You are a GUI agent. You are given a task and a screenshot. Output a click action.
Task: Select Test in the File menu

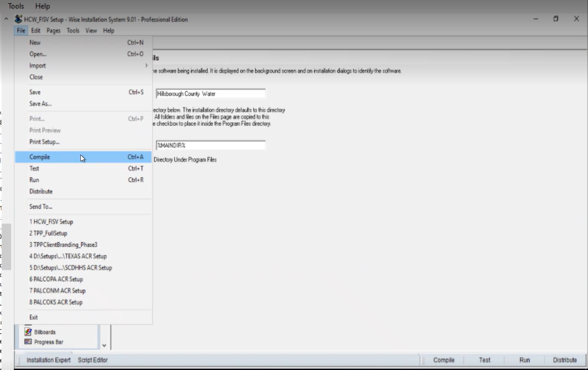tap(83, 168)
